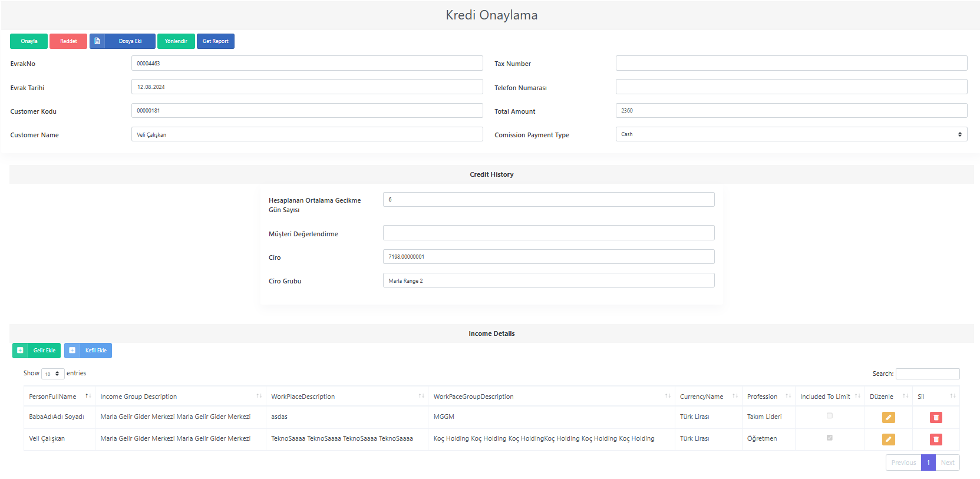The height and width of the screenshot is (479, 980).
Task: Delete the BabaAdıAdı Soyadı row with the trash icon
Action: pos(936,417)
